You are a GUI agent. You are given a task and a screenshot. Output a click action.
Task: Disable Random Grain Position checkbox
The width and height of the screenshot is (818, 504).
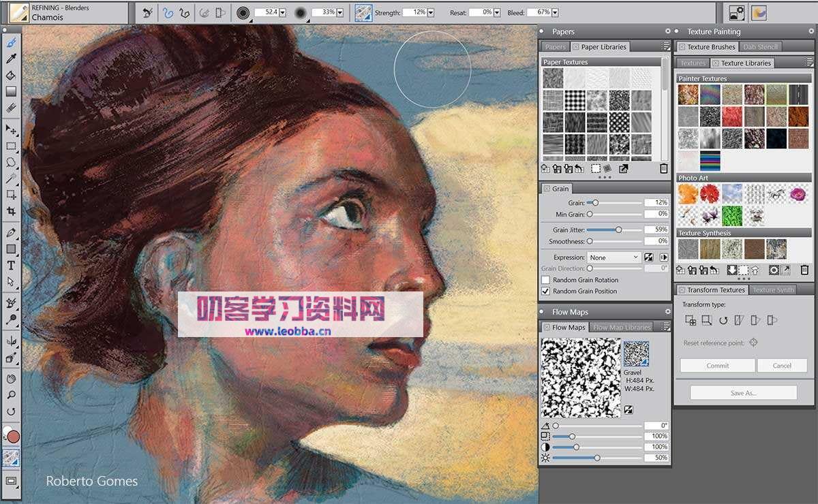tap(545, 291)
